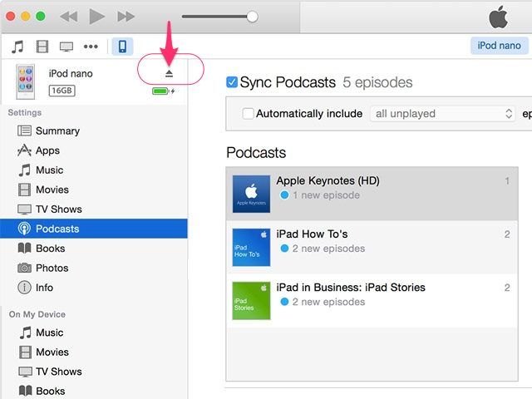
Task: Select the device button in the toolbar
Action: (x=122, y=47)
